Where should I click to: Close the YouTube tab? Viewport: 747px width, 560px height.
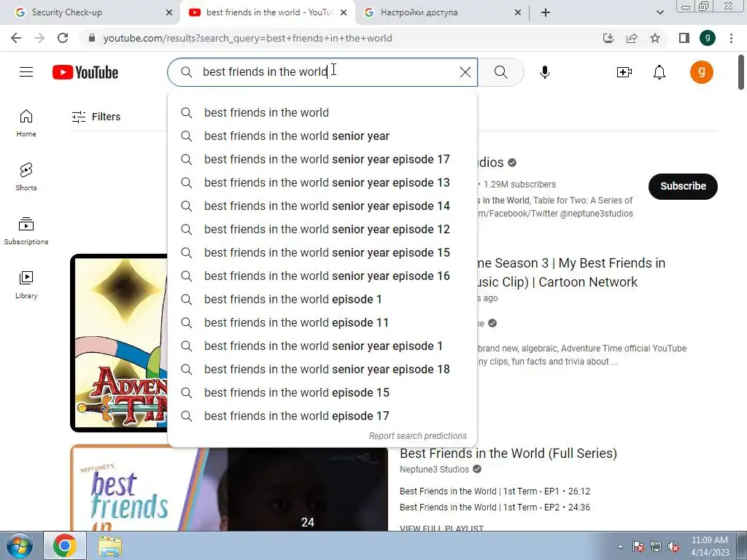pyautogui.click(x=344, y=13)
